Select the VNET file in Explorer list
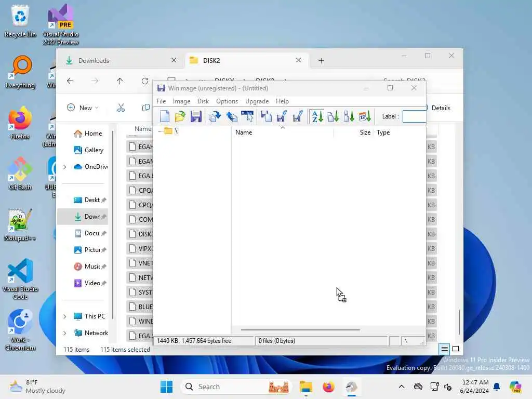532x399 pixels. click(140, 263)
